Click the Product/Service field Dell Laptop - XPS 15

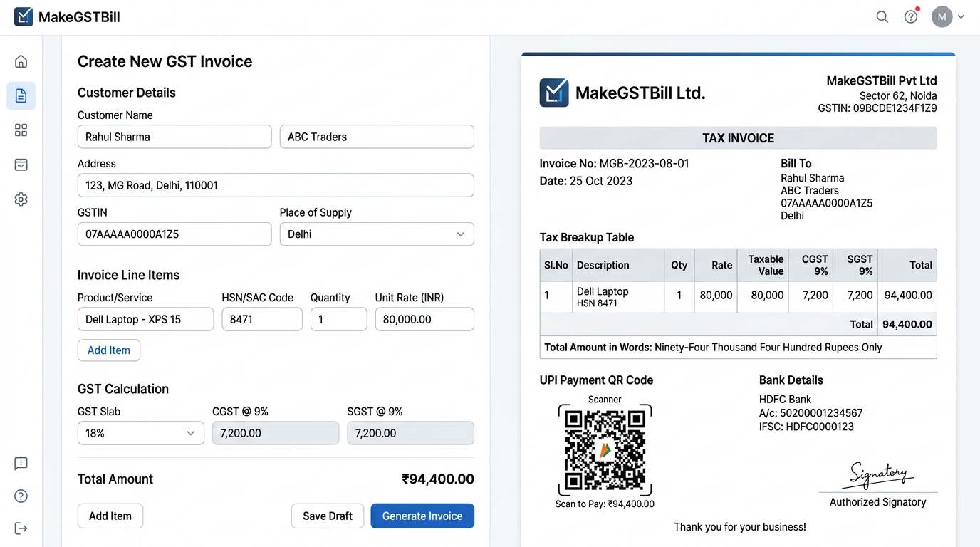coord(145,319)
